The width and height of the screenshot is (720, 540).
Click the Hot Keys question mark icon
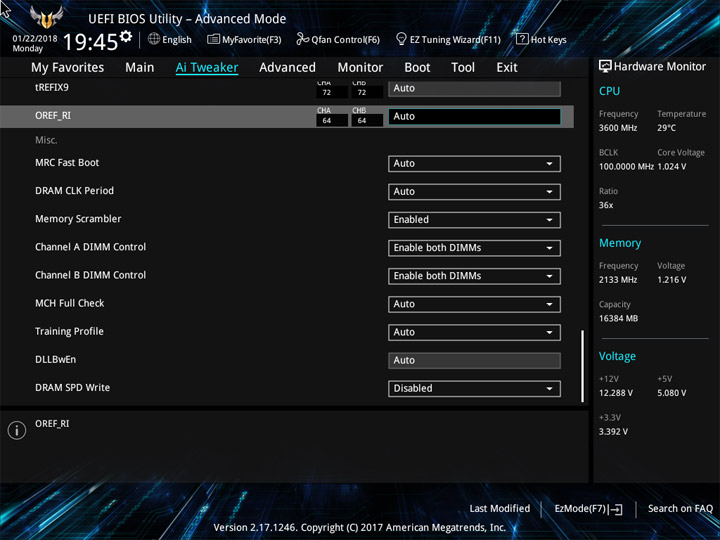[x=522, y=39]
